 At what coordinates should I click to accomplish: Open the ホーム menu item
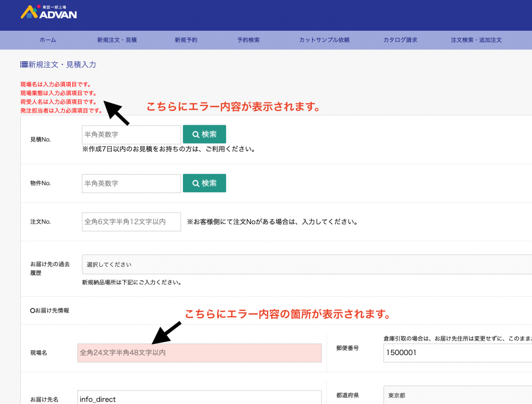(x=48, y=40)
